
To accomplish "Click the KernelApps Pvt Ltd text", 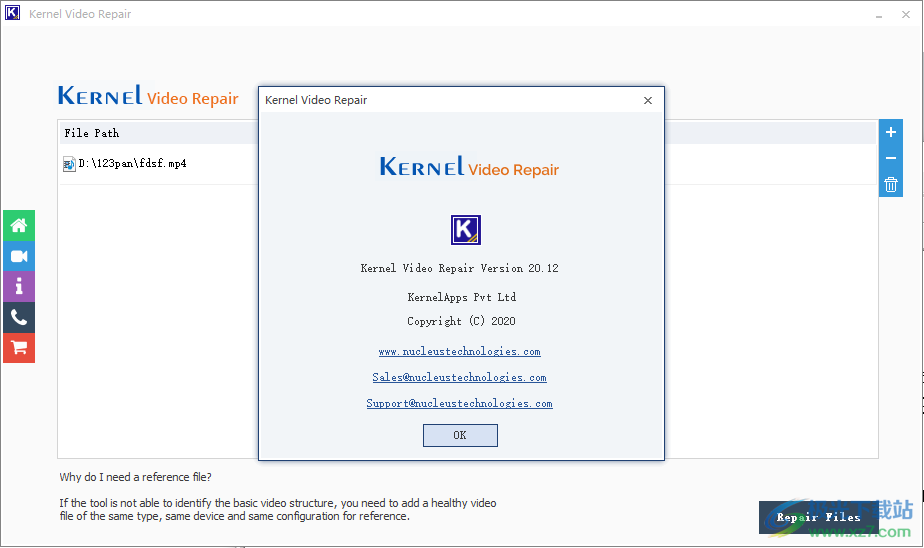I will 461,297.
